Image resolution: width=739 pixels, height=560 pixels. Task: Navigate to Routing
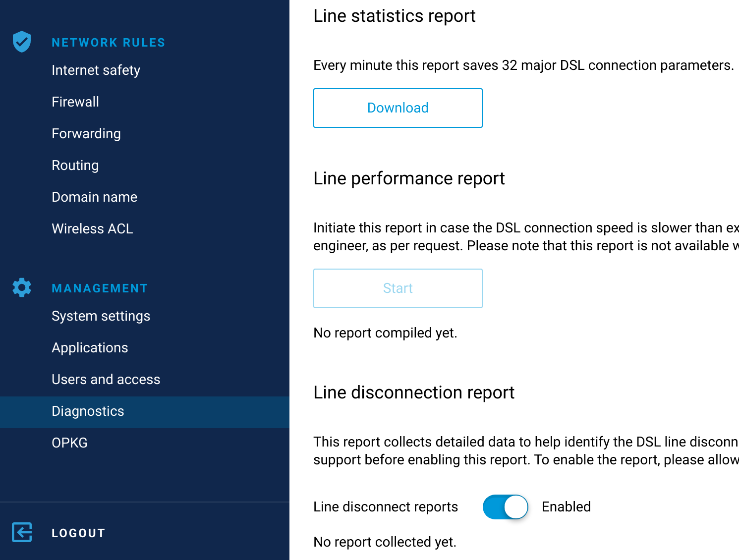tap(75, 166)
